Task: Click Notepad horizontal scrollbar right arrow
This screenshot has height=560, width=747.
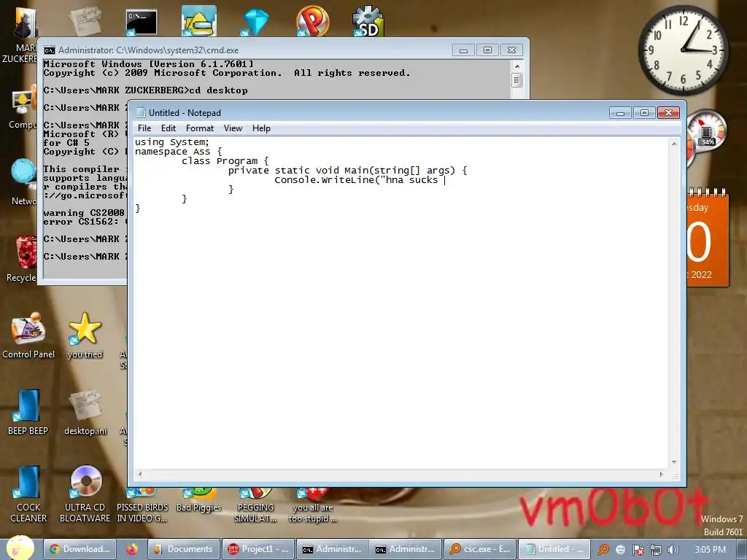Action: pos(661,474)
